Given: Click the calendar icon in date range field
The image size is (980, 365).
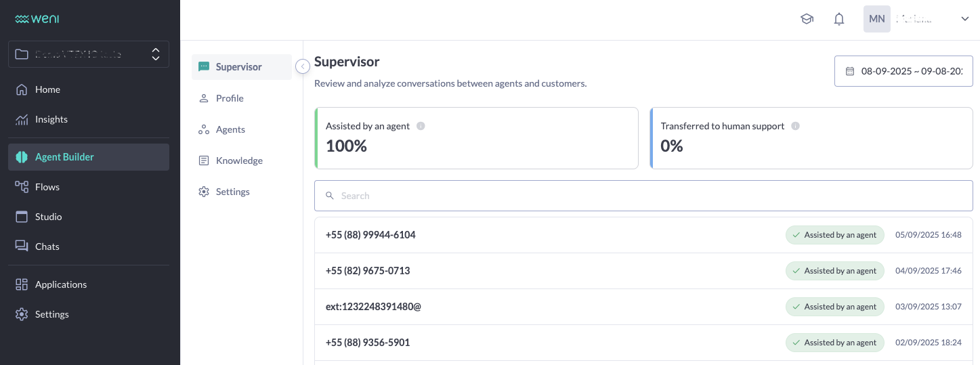Looking at the screenshot, I should (850, 71).
